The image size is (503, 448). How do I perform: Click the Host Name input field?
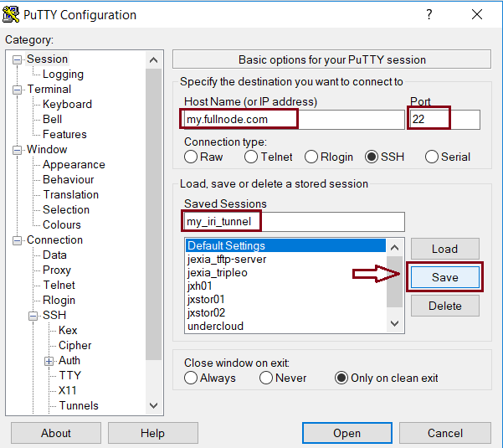tap(294, 120)
